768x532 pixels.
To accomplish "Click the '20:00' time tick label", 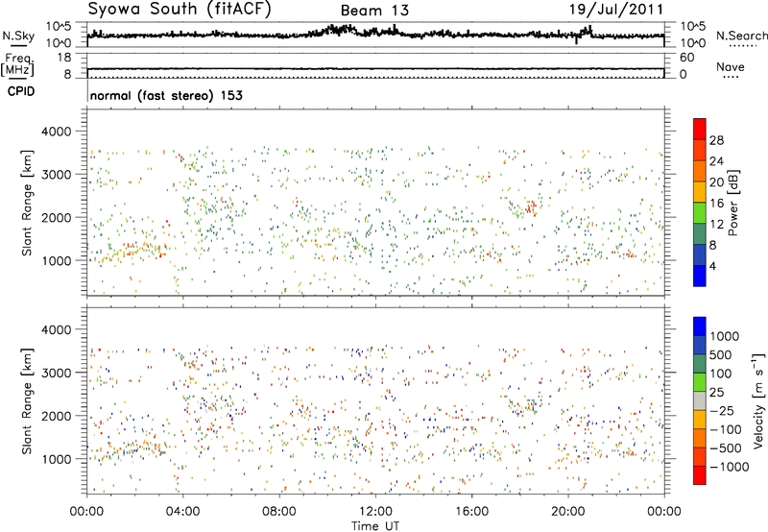I will [567, 512].
